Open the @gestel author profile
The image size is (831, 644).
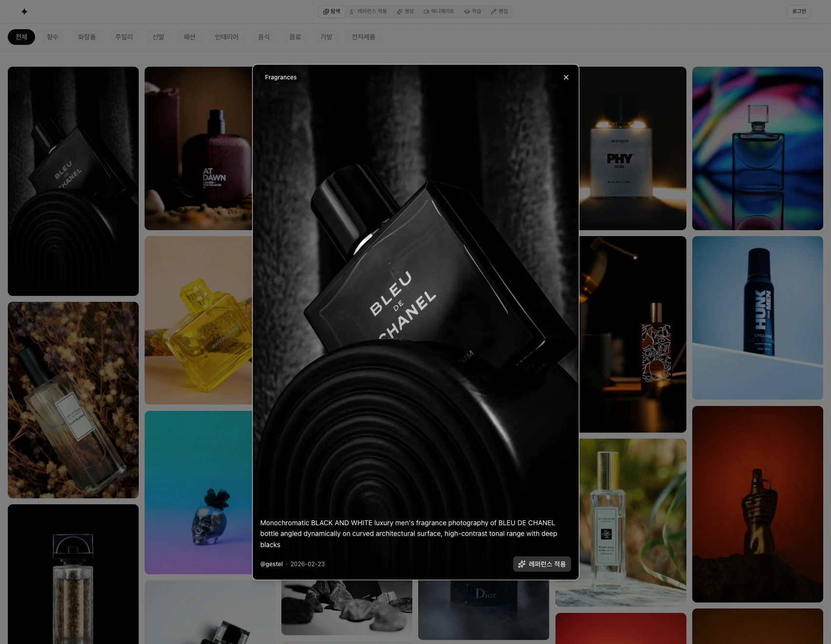point(271,564)
